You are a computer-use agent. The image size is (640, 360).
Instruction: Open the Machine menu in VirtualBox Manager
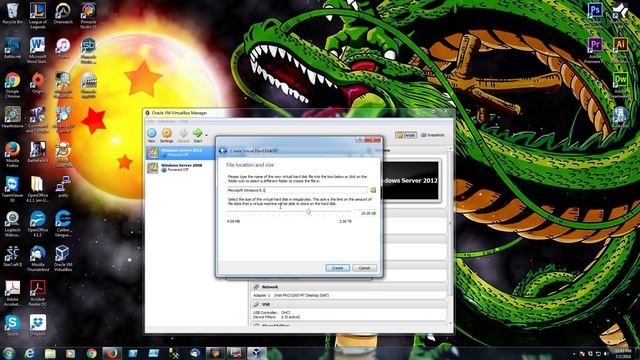[x=166, y=121]
